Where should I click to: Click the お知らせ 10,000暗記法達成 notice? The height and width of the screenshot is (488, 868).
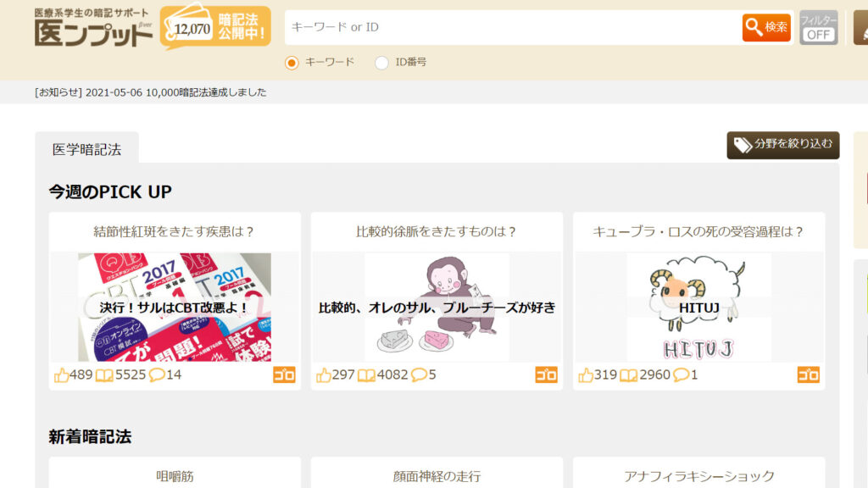(x=151, y=92)
